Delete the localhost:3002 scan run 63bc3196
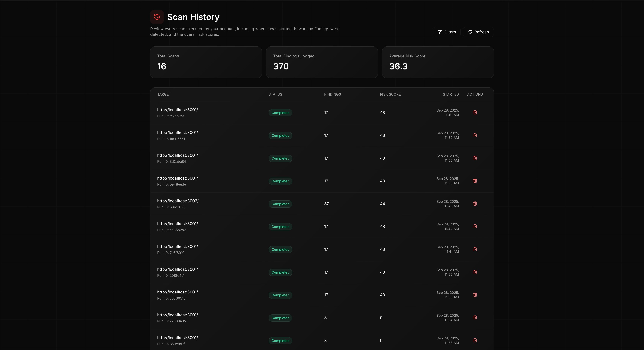The width and height of the screenshot is (644, 350). click(475, 203)
